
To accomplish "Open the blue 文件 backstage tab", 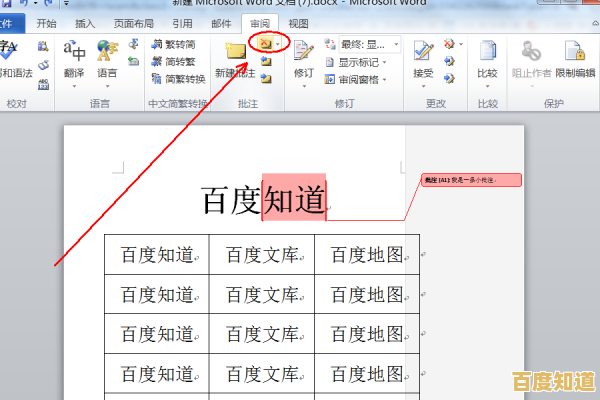I will point(10,24).
